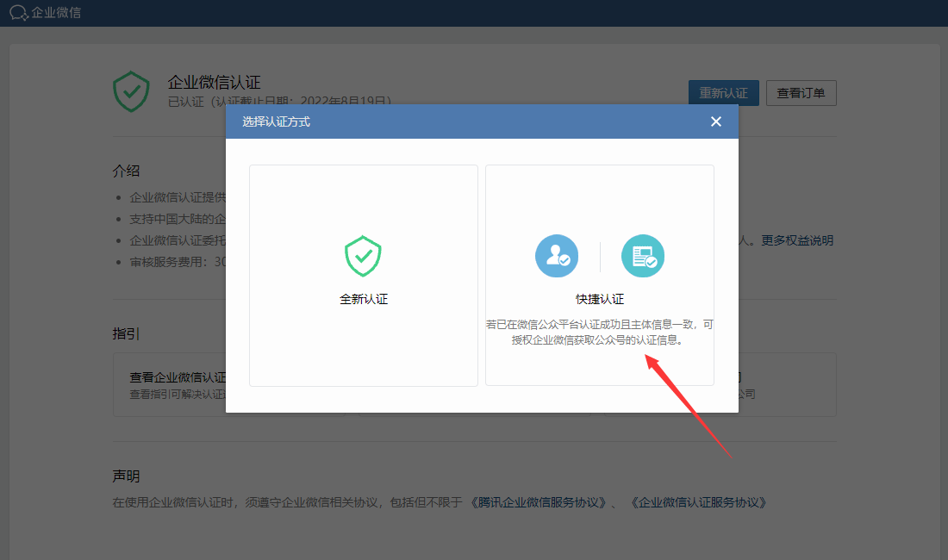Click the 介绍 section heading
Screen dimensions: 948x560
[x=126, y=171]
